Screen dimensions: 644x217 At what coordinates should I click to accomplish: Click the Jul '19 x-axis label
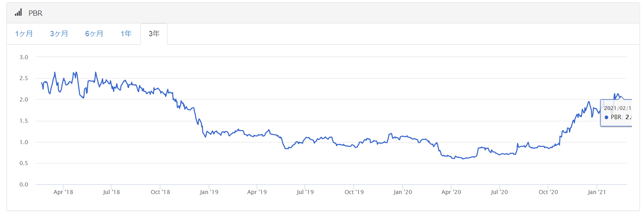point(305,192)
